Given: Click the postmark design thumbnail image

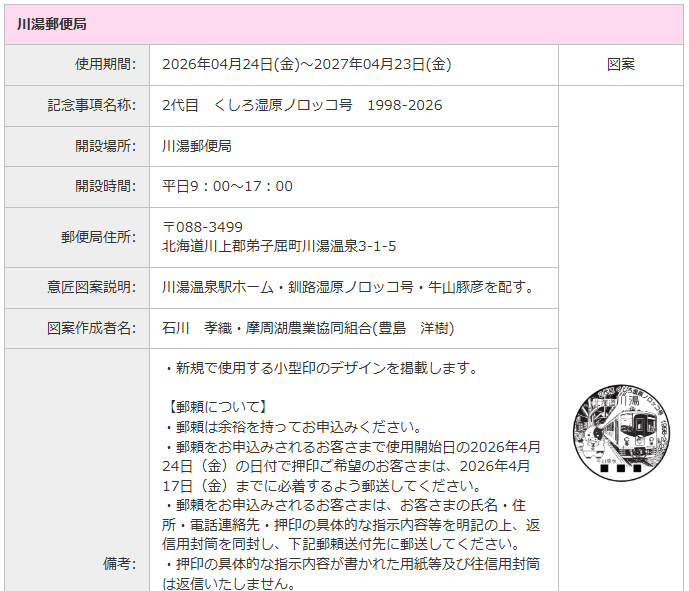Looking at the screenshot, I should pos(621,433).
